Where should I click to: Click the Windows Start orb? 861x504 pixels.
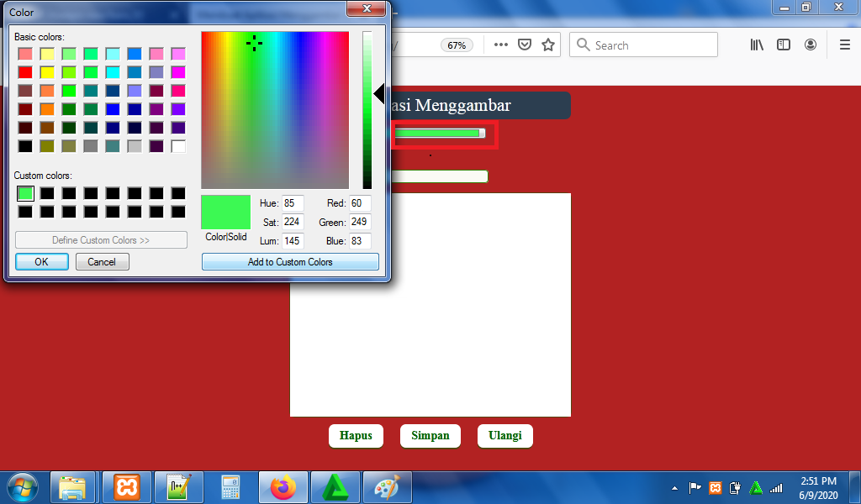(23, 487)
